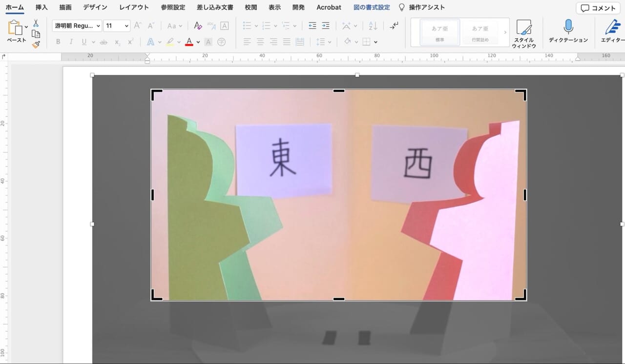The image size is (625, 364).
Task: Open the bullet list dropdown arrow
Action: (x=256, y=25)
